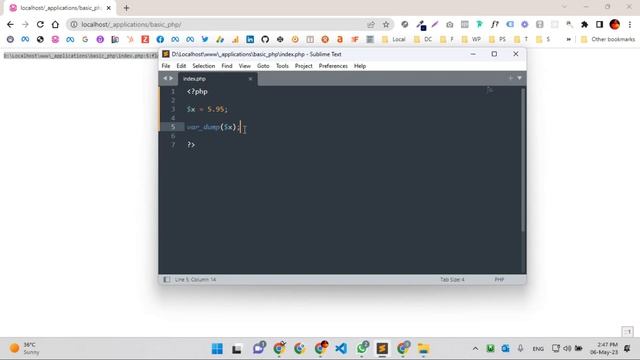Open the PHP syntax selector
The height and width of the screenshot is (360, 640).
click(x=499, y=280)
